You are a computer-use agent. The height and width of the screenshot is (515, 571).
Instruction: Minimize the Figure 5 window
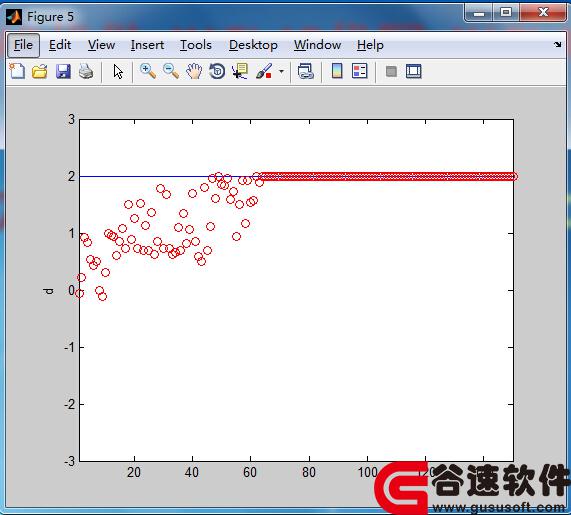pos(479,13)
